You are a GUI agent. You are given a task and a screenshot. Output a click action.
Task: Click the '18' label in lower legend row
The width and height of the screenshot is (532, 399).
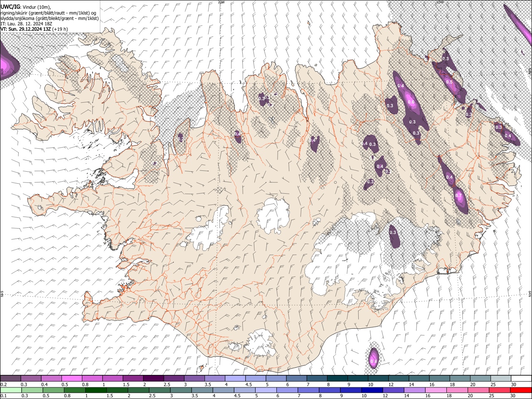pos(449,396)
